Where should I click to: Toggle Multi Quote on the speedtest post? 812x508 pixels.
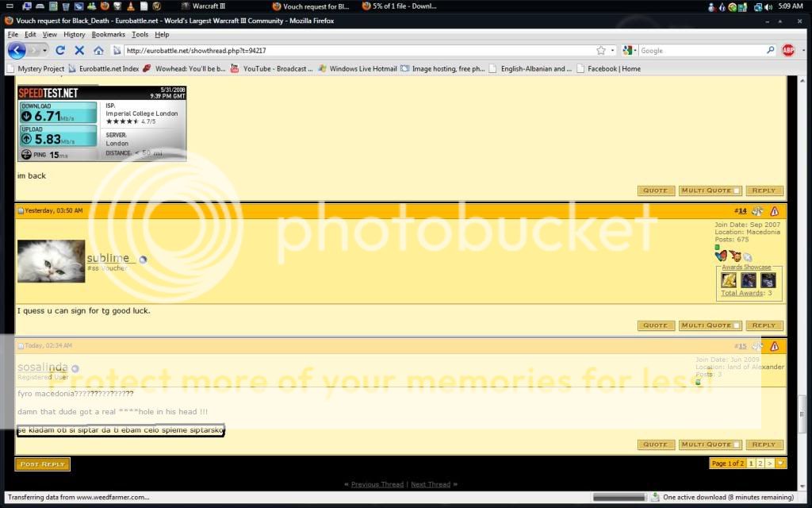tap(736, 190)
